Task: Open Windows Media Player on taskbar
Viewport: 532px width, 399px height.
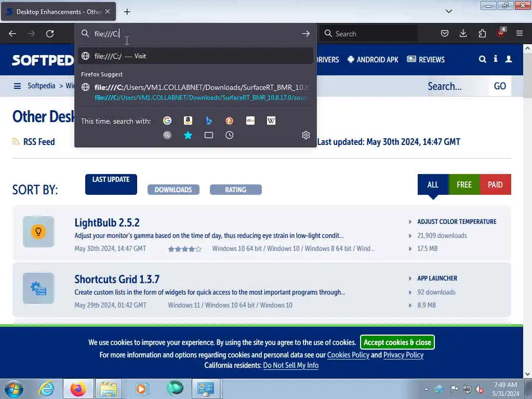Action: tap(141, 389)
